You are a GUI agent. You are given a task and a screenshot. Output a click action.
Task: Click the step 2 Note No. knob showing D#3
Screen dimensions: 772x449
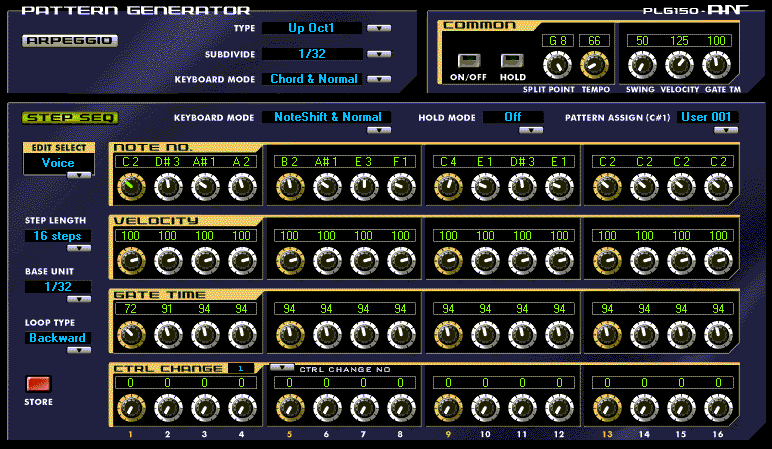click(168, 187)
